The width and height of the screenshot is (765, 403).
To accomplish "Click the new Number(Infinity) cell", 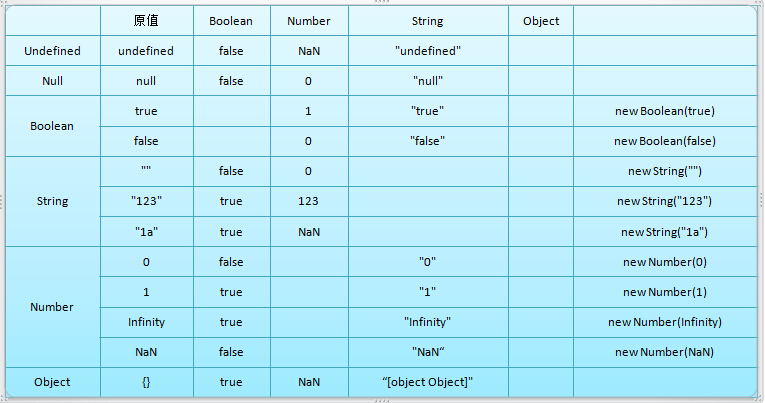I will point(664,322).
